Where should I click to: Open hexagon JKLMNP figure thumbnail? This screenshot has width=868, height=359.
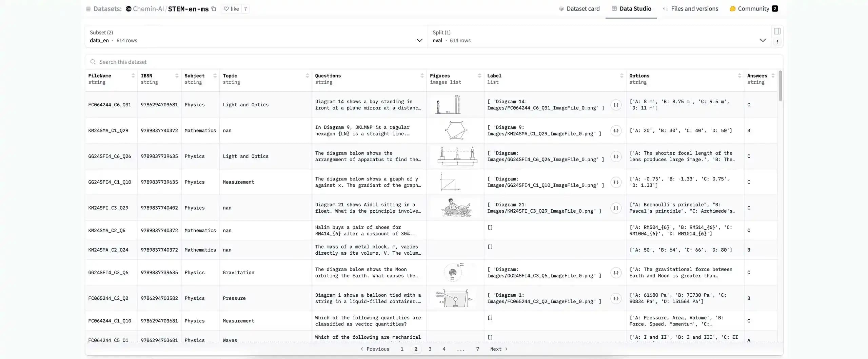[456, 130]
